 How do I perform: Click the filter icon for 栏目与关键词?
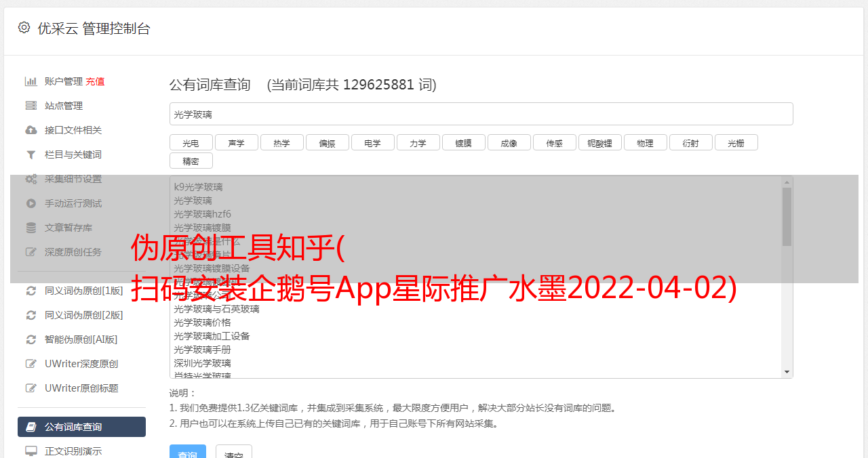pos(31,154)
